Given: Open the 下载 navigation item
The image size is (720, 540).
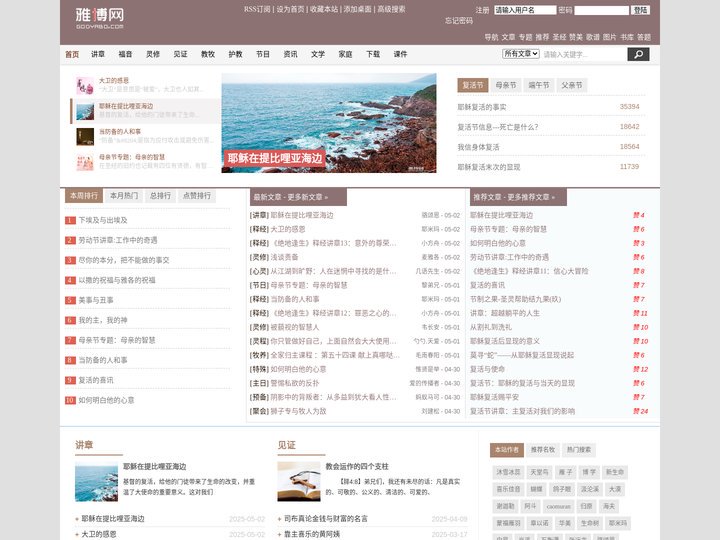Looking at the screenshot, I should [x=373, y=54].
